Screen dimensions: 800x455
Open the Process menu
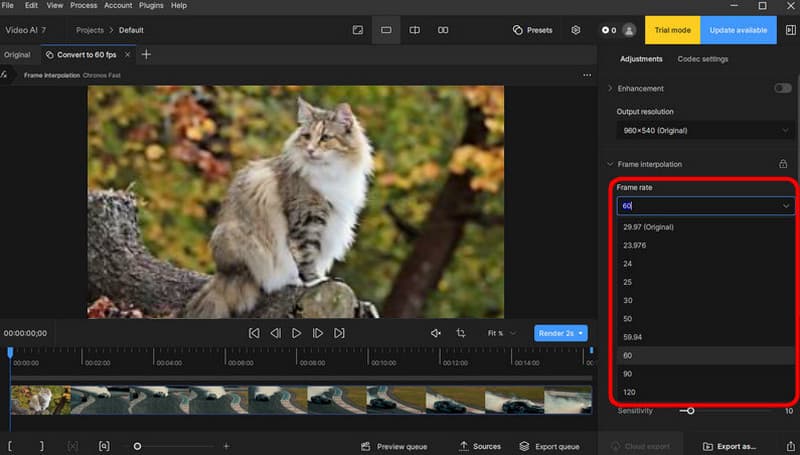[84, 6]
